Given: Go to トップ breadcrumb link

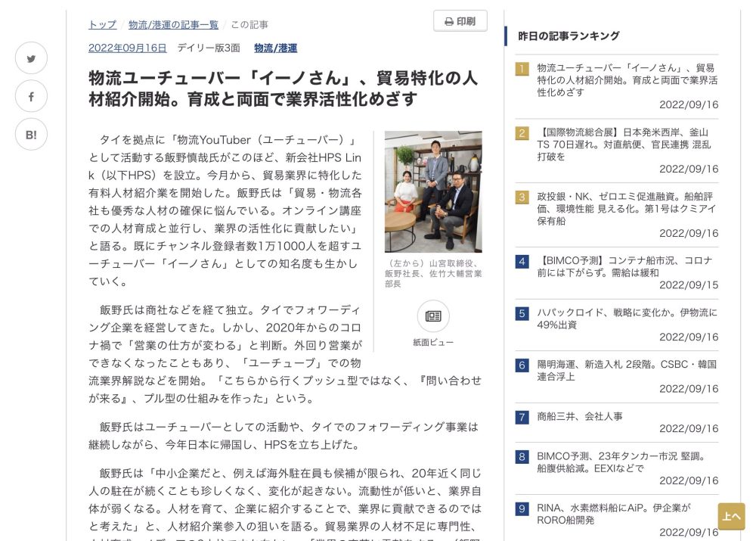Looking at the screenshot, I should [x=102, y=25].
